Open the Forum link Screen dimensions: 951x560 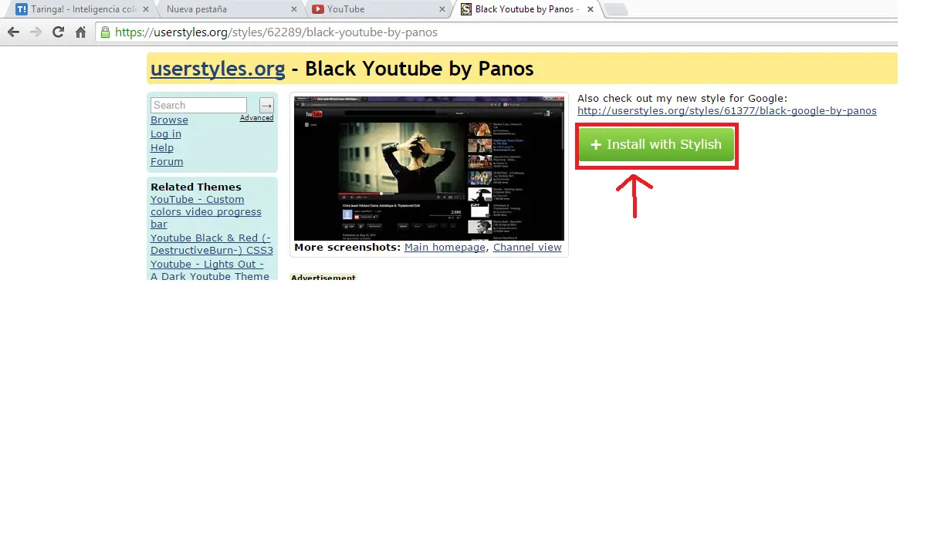pyautogui.click(x=167, y=161)
